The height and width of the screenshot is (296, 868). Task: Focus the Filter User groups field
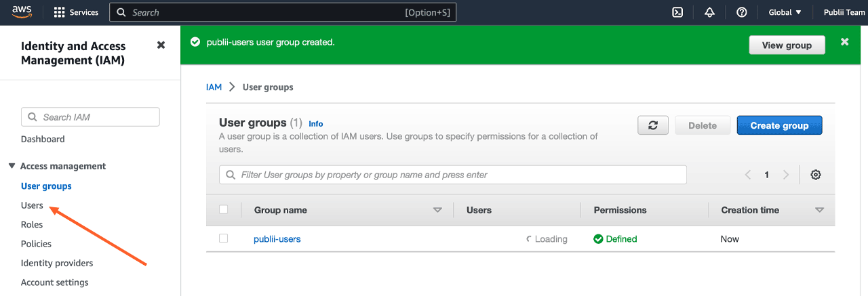pyautogui.click(x=453, y=175)
